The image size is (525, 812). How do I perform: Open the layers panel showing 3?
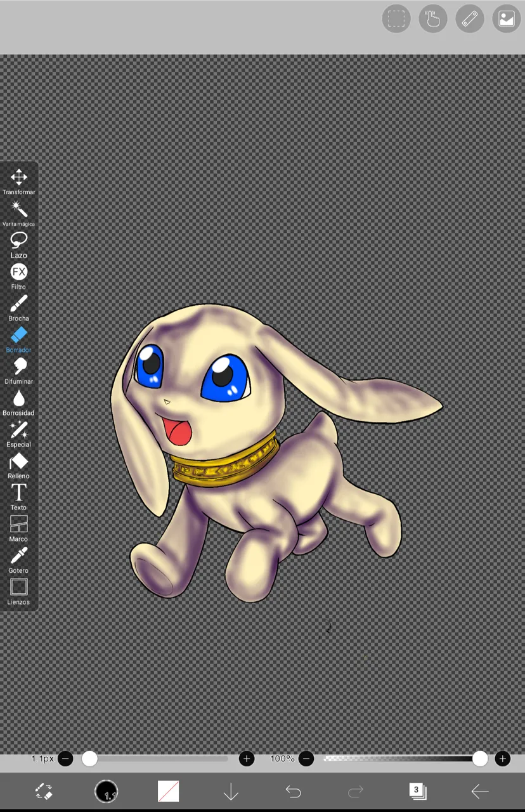point(417,791)
